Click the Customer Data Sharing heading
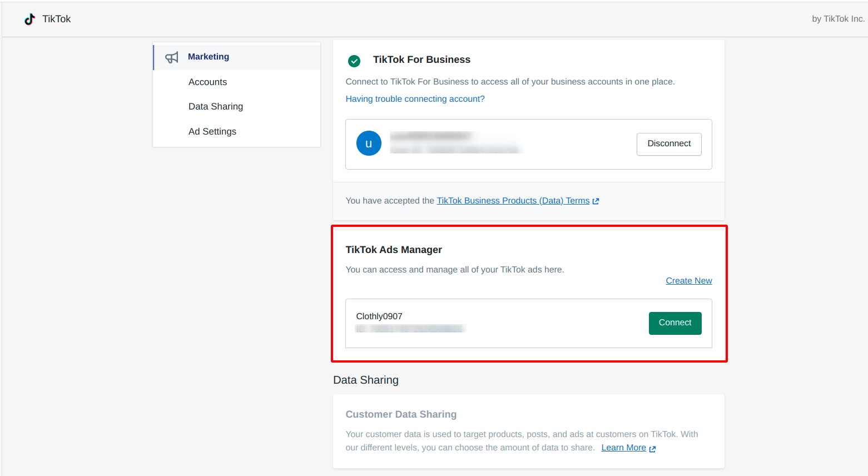The width and height of the screenshot is (868, 476). coord(401,414)
